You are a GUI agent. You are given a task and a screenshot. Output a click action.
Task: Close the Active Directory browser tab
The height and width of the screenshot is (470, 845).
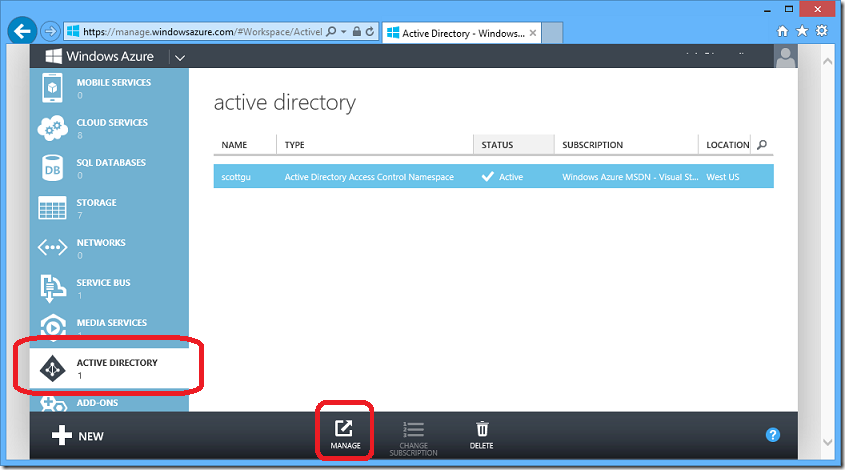click(533, 33)
